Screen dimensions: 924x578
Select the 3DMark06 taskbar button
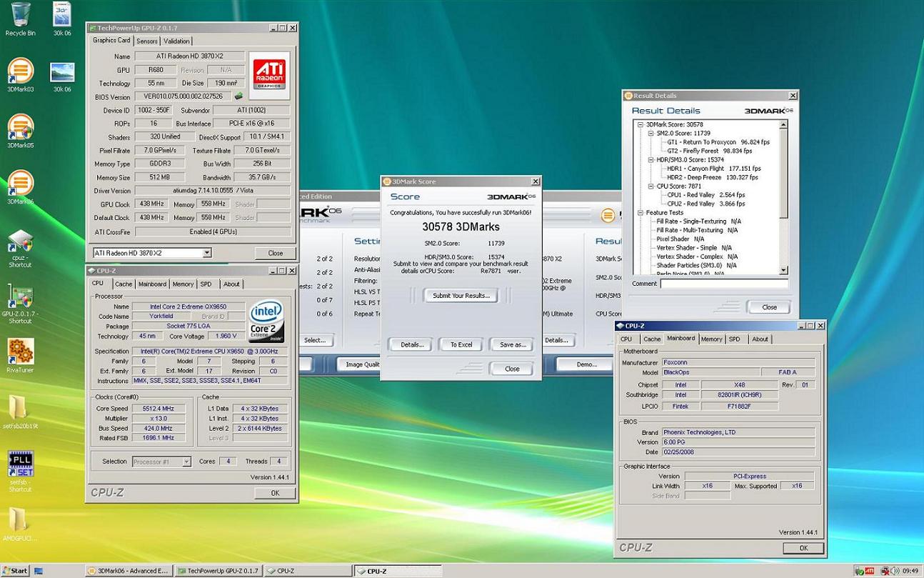129,571
